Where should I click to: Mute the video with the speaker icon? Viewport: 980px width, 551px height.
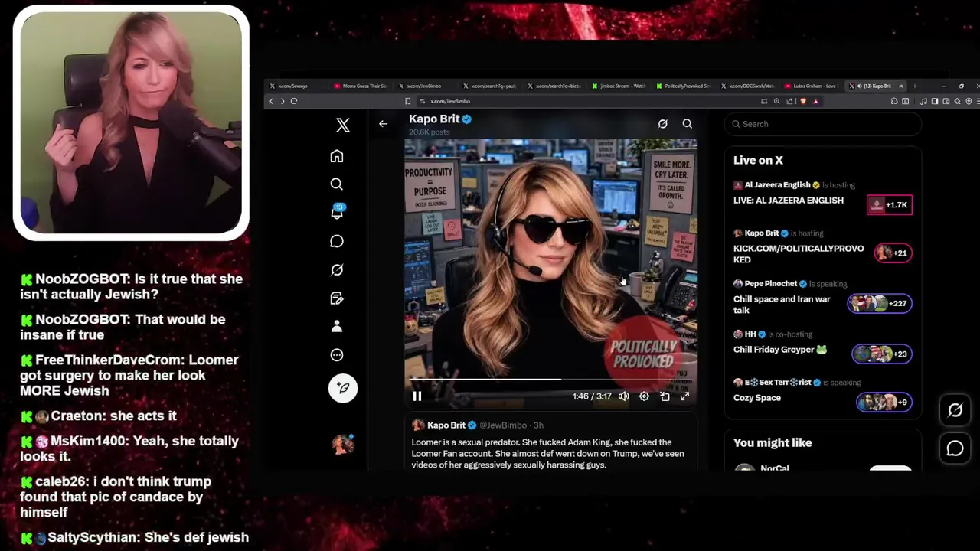pos(624,396)
